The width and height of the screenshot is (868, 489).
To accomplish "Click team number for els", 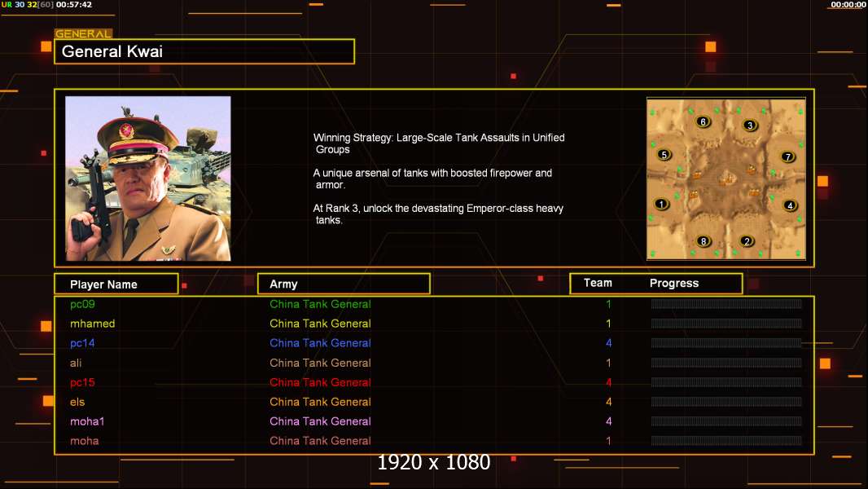I will click(x=608, y=402).
